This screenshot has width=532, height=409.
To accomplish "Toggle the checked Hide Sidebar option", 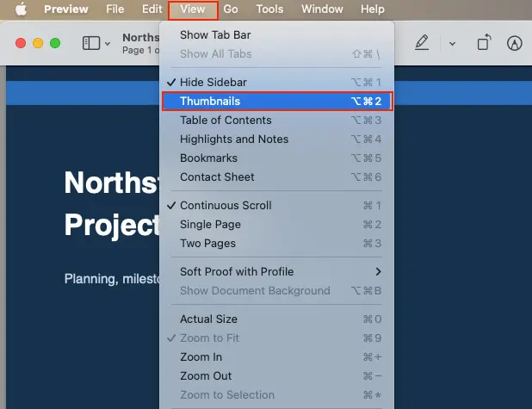I will coord(276,82).
